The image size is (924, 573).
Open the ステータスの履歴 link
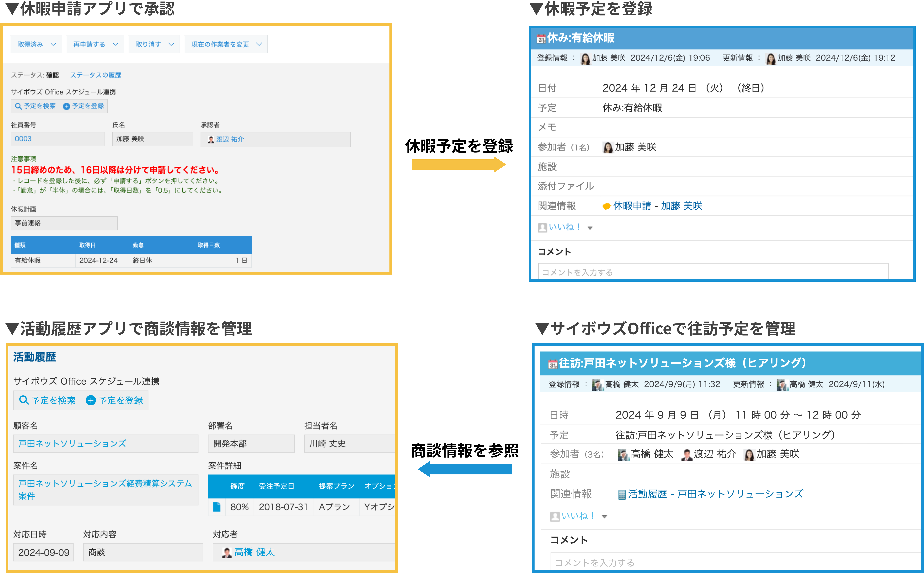point(95,75)
